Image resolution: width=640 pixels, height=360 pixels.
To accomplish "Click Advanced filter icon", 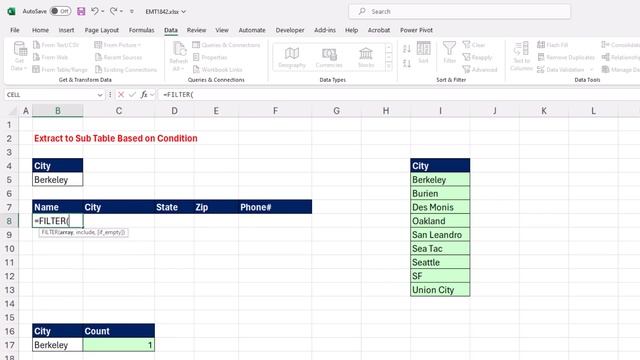I will [467, 69].
